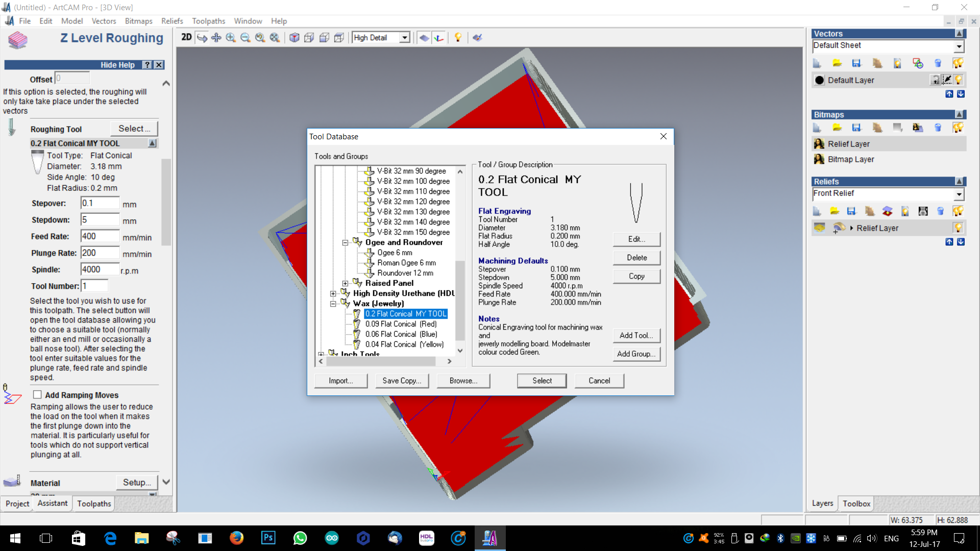Viewport: 980px width, 551px height.
Task: Click the Select button in Tool Database
Action: (542, 381)
